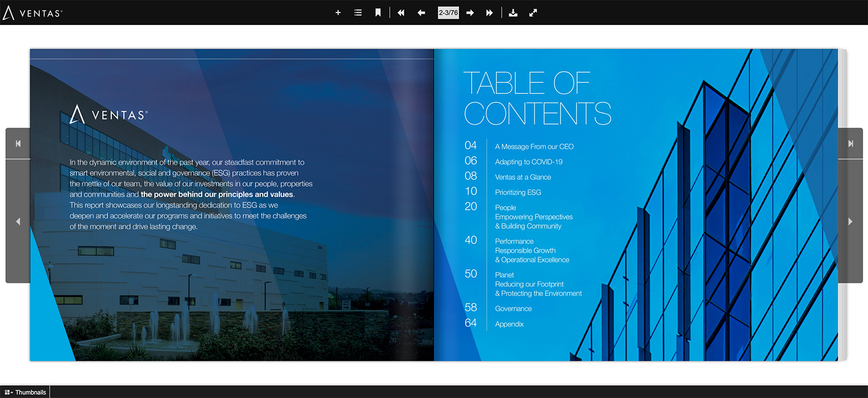Click page number 40 in contents
The image size is (868, 398).
[x=471, y=240]
